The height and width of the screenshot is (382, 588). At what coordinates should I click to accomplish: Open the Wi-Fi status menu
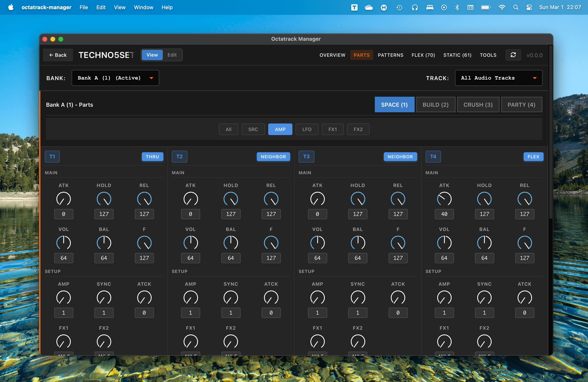(502, 7)
